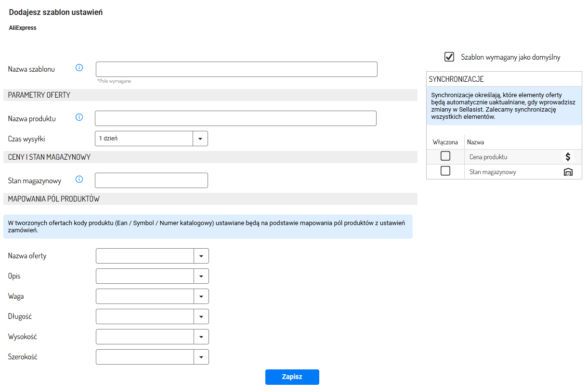This screenshot has width=587, height=392.
Task: Click the Włączona column header
Action: [445, 142]
